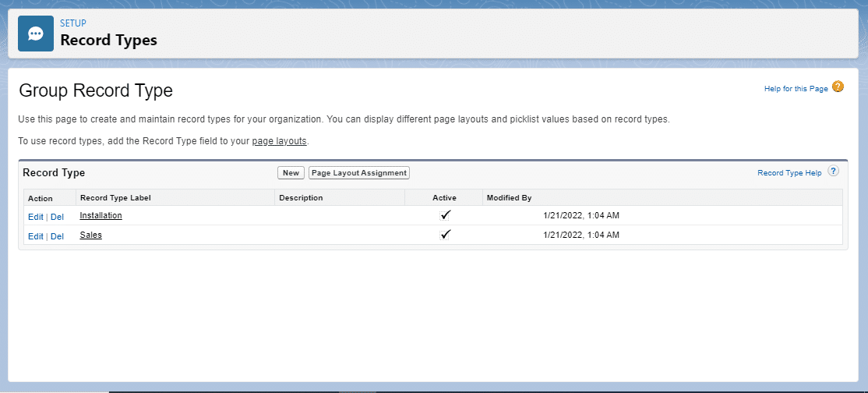Open the orange Help for this Page icon
The height and width of the screenshot is (393, 868).
(838, 87)
